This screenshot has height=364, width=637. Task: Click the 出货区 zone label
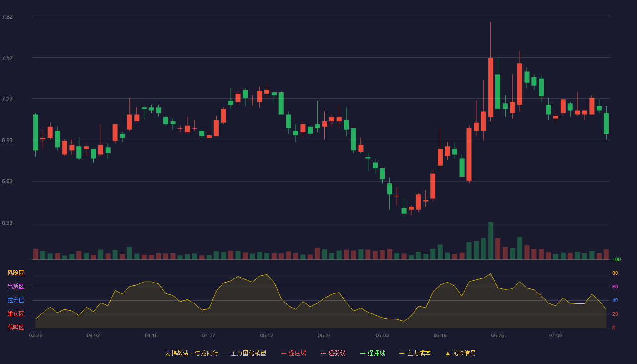(x=15, y=287)
